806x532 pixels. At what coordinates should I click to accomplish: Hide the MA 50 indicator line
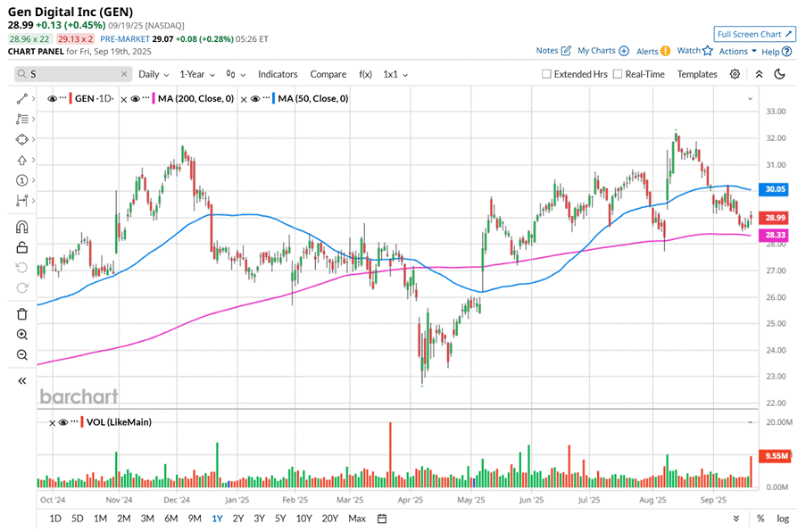pos(255,99)
